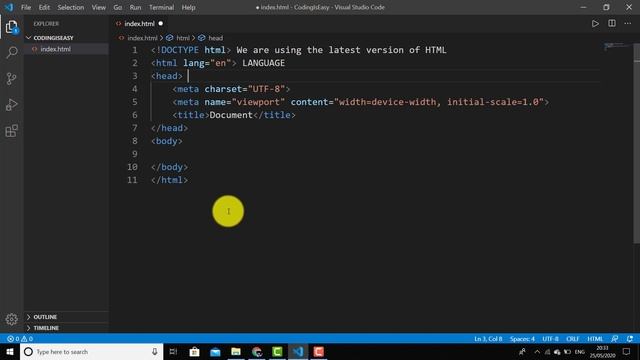Screen dimensions: 640x360
Task: Run the file with the play icon
Action: [595, 24]
